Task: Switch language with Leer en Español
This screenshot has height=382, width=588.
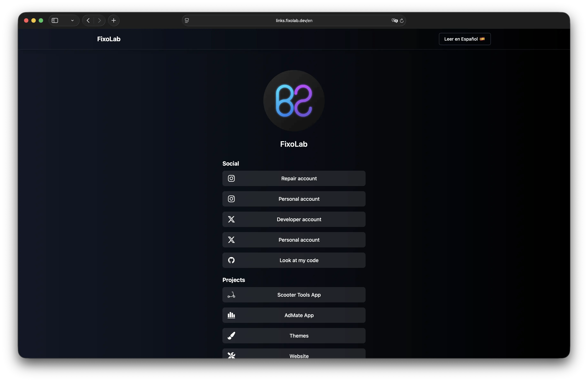Action: pos(464,39)
